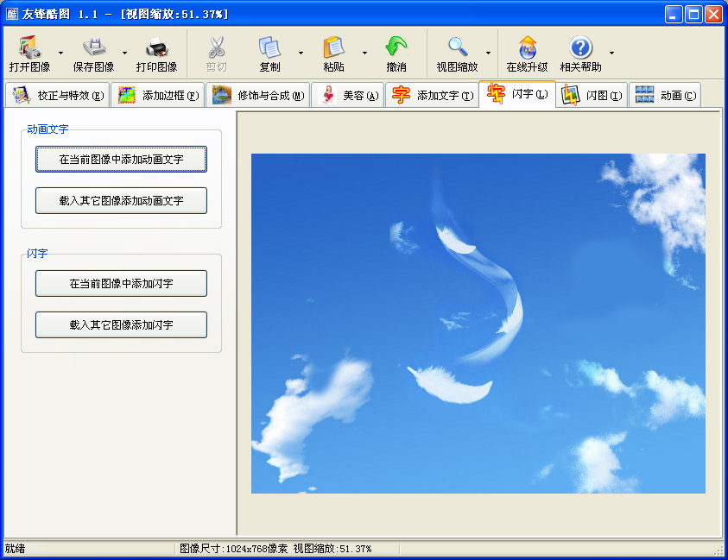Screen dimensions: 728x560
Task: Click the 复制 (Copy) toolbar icon
Action: pos(269,47)
